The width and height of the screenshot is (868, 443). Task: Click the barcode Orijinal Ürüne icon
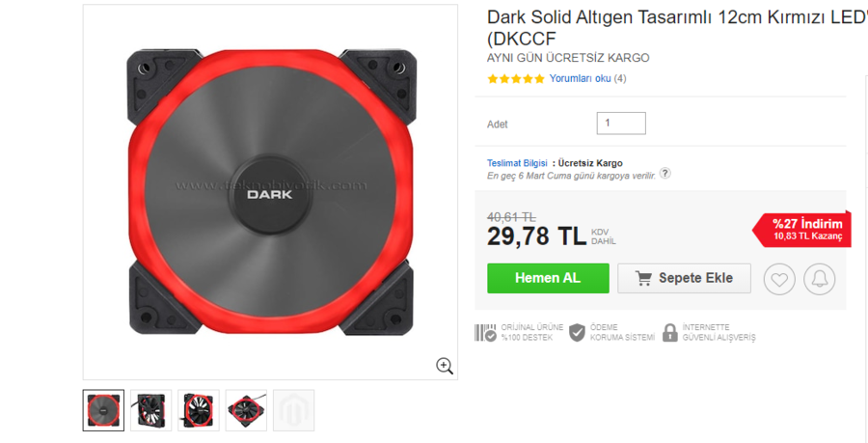(x=485, y=332)
